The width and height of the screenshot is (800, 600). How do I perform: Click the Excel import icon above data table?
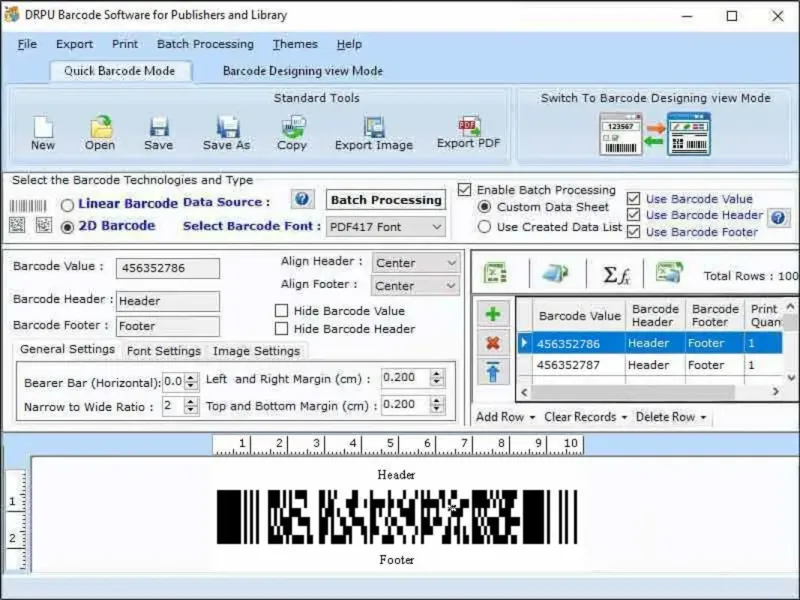tap(495, 273)
